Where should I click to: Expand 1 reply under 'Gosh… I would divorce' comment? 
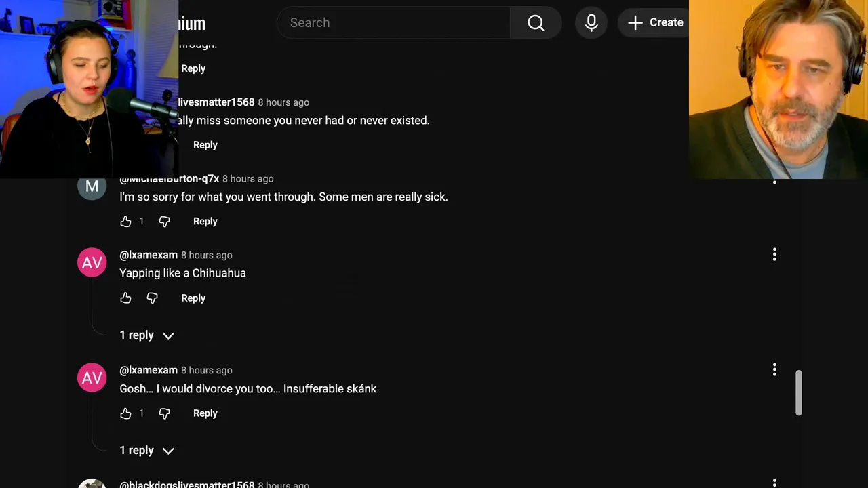point(146,451)
